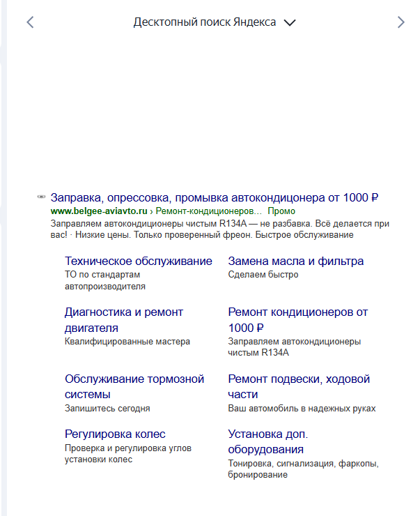Click the Промо label

pos(281,211)
